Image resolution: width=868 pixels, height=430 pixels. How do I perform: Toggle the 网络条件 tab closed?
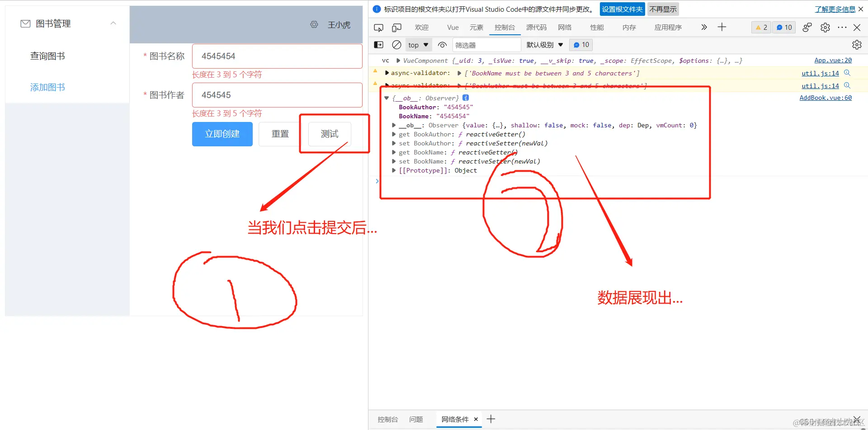[476, 419]
